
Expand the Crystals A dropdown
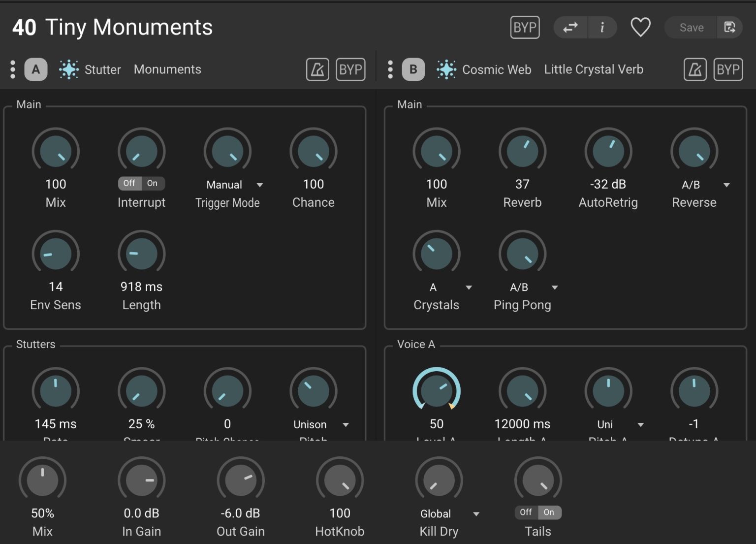[450, 288]
